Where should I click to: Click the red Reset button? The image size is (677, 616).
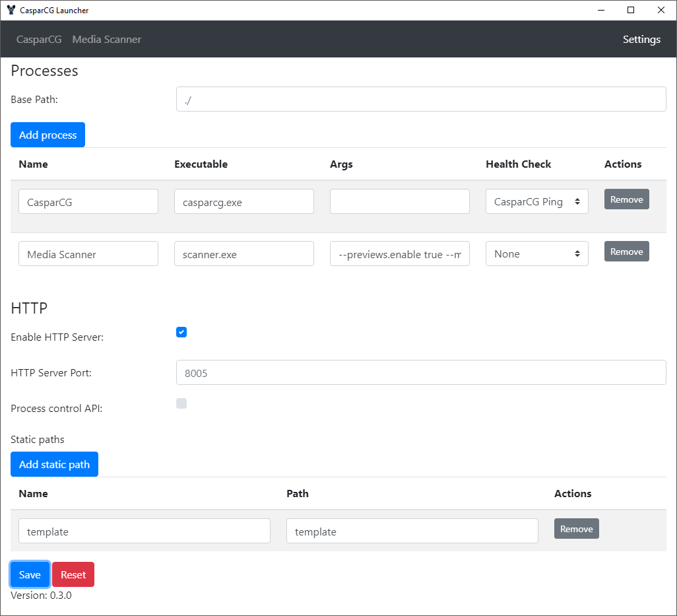(x=73, y=574)
